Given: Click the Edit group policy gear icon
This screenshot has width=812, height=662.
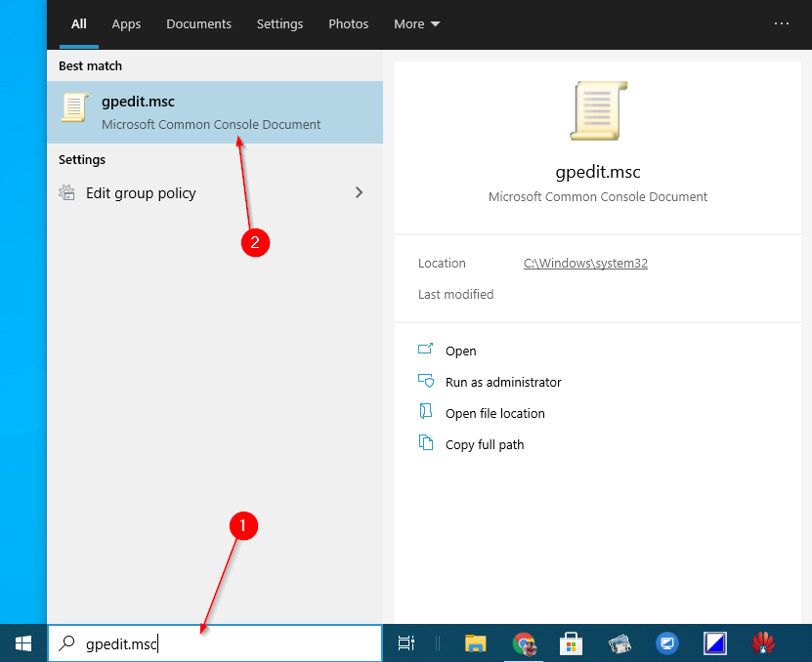Looking at the screenshot, I should click(x=66, y=192).
